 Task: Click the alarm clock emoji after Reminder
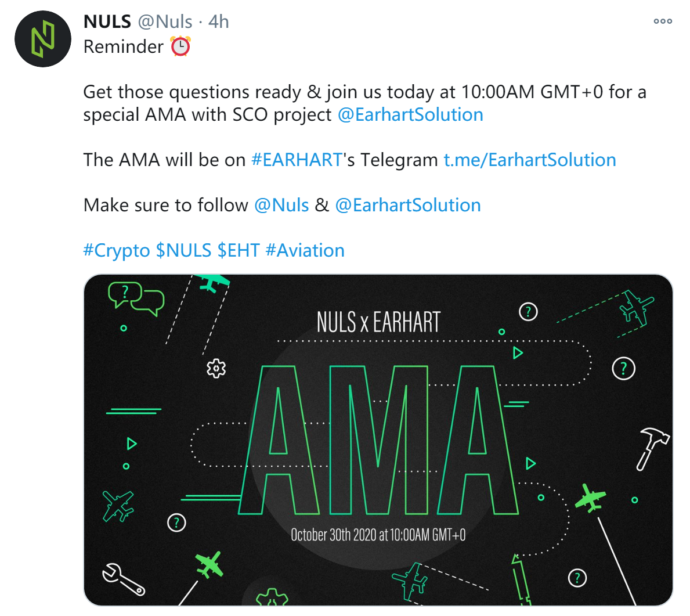(180, 46)
